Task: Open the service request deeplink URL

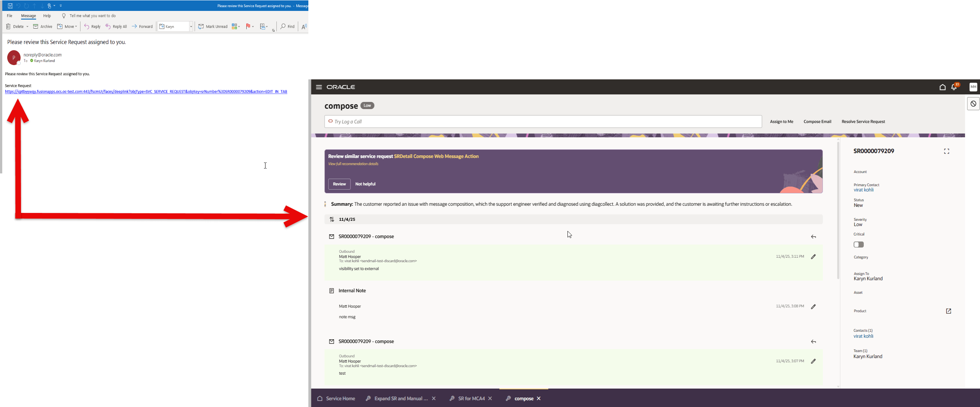Action: pos(146,92)
